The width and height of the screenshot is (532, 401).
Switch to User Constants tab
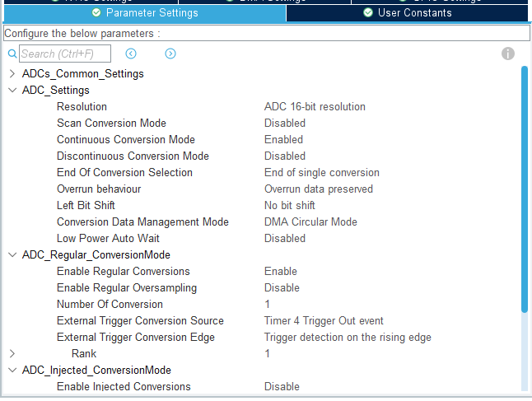(x=407, y=13)
